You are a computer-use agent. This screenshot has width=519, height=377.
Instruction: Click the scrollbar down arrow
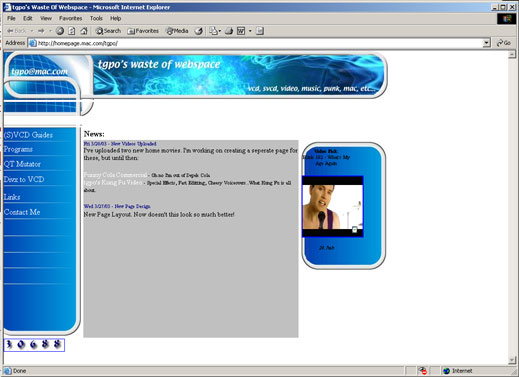pos(512,360)
